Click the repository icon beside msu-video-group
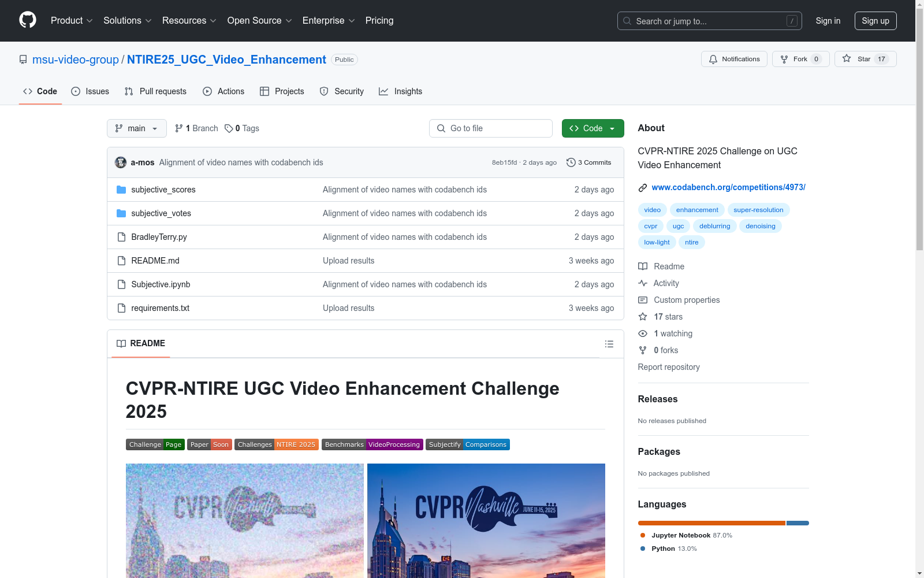Viewport: 924px width, 578px height. pos(23,60)
